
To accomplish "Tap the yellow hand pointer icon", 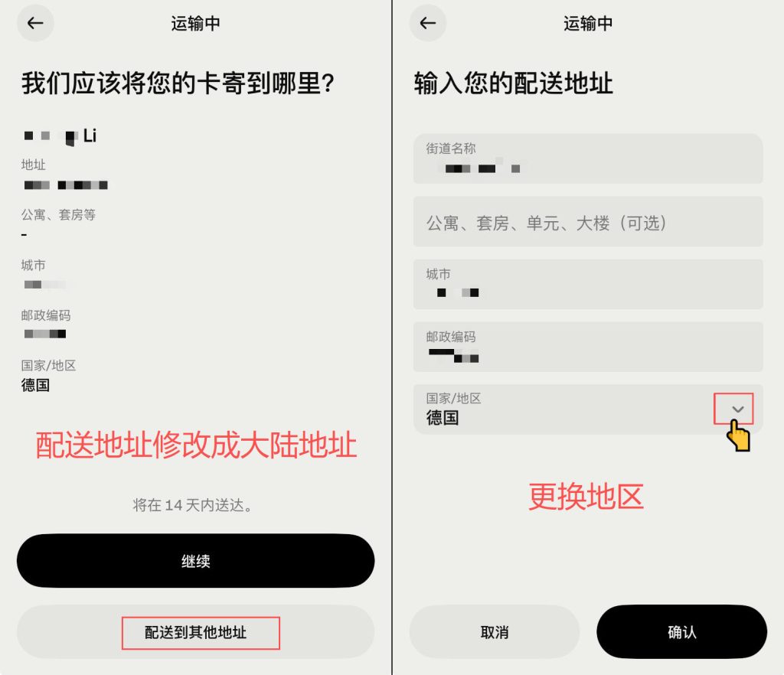I will click(x=739, y=435).
